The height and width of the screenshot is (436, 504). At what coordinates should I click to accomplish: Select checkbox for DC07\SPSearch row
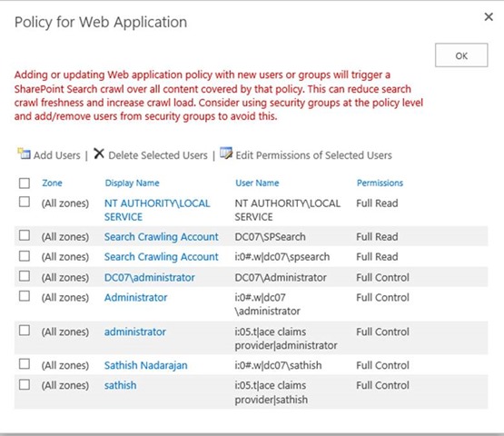point(25,235)
